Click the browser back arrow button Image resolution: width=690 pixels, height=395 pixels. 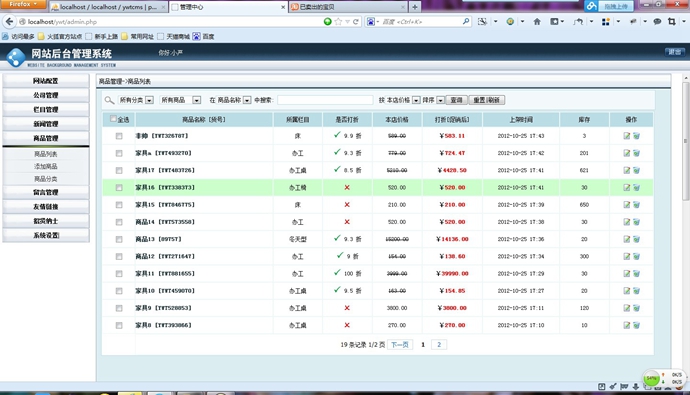pos(9,21)
